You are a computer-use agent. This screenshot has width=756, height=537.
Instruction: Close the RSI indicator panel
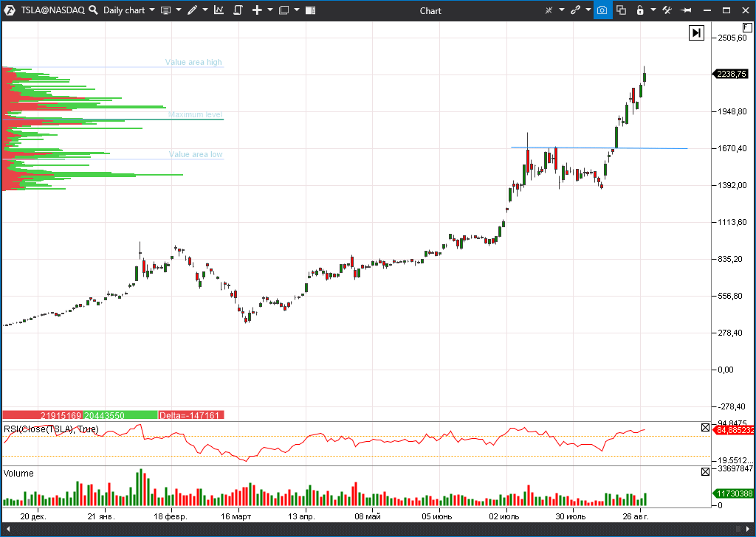click(705, 428)
